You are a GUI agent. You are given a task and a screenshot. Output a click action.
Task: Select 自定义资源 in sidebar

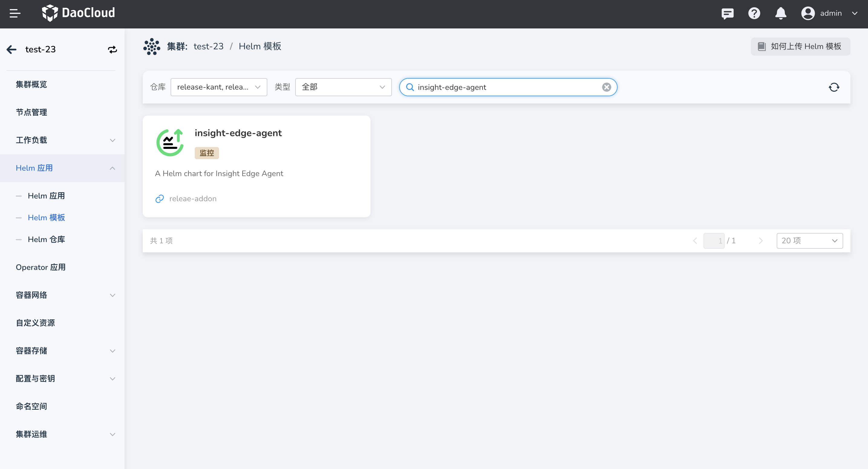click(x=62, y=323)
